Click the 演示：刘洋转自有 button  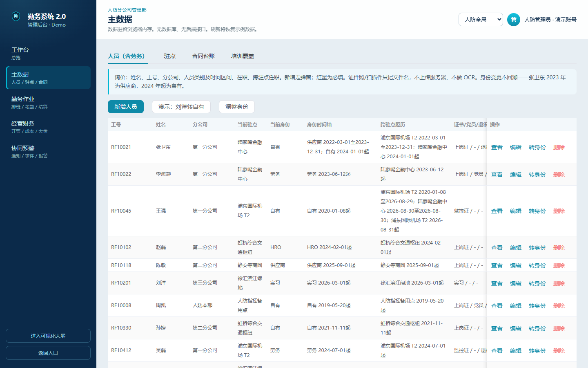click(x=181, y=107)
